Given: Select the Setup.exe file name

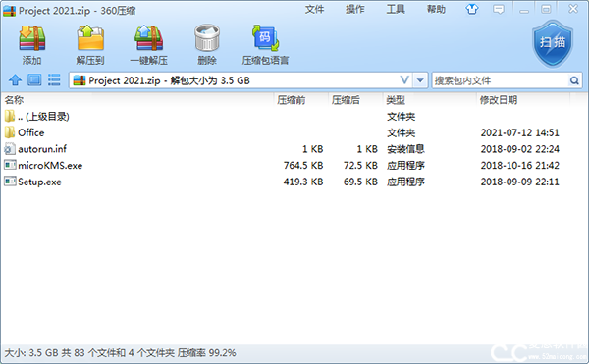Looking at the screenshot, I should click(x=39, y=182).
